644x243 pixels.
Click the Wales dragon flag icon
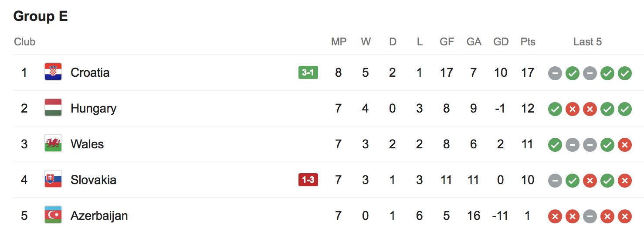[53, 144]
